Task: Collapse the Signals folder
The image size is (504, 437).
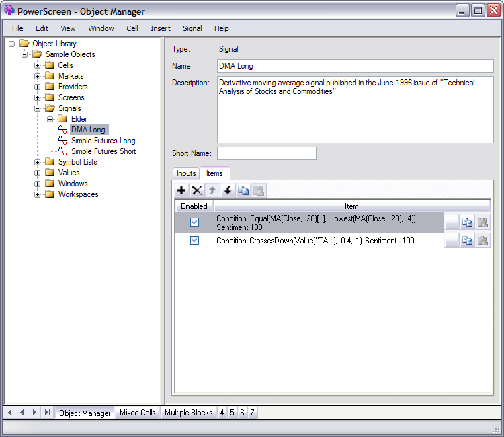Action: click(x=38, y=108)
